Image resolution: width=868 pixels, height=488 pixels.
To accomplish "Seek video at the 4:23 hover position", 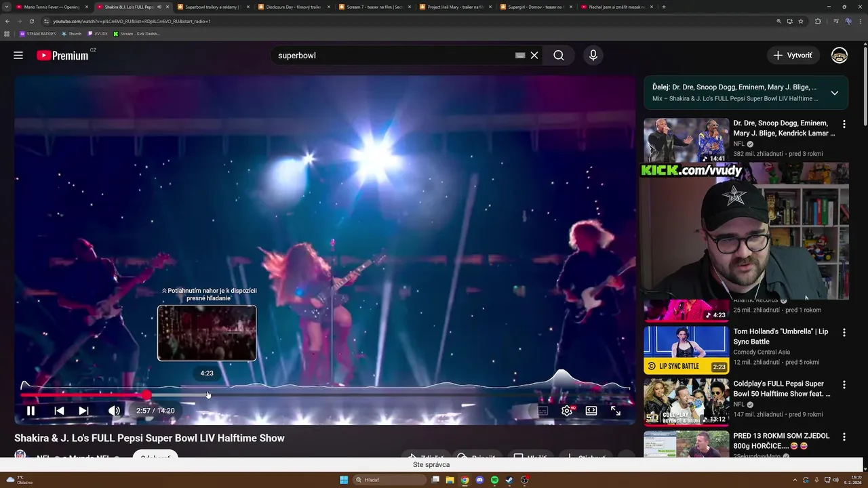I will coord(208,394).
